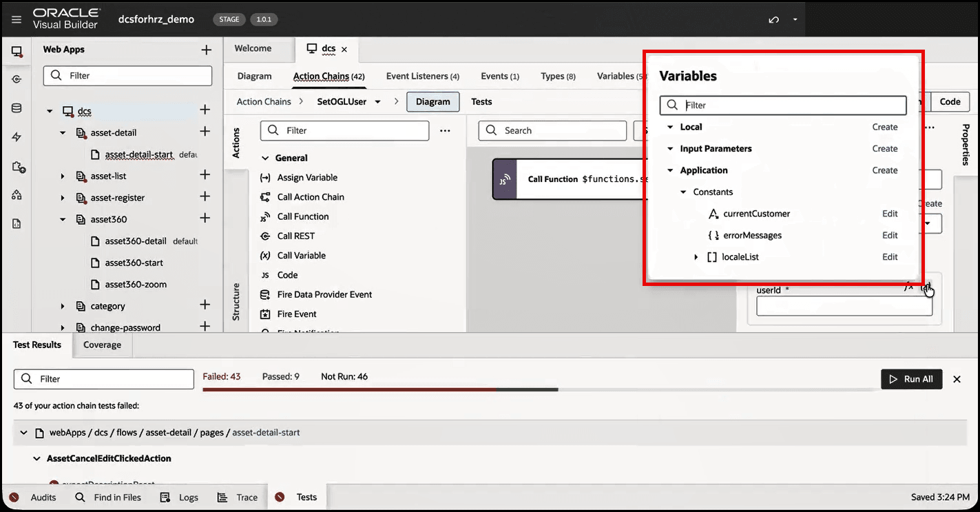Image resolution: width=980 pixels, height=512 pixels.
Task: Switch editor to Code view
Action: pos(950,102)
